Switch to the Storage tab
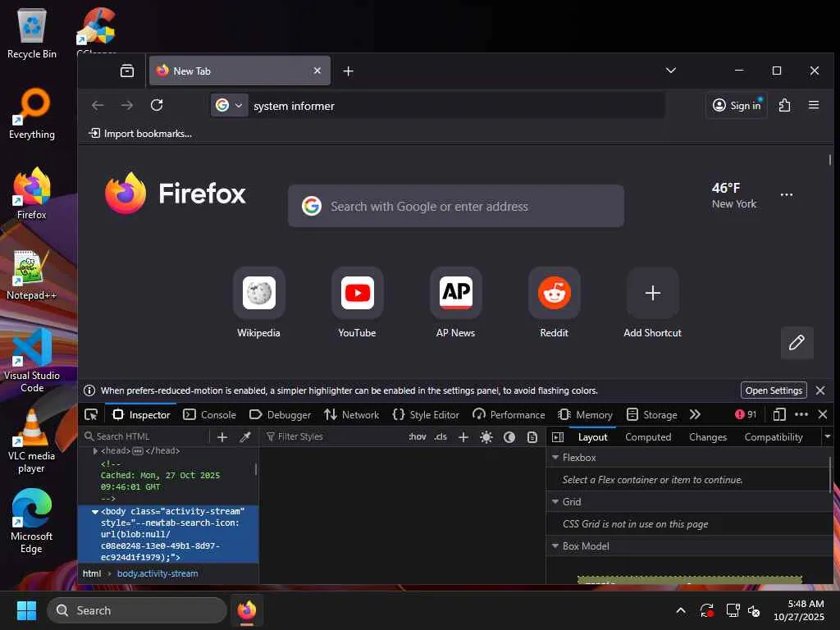Image resolution: width=840 pixels, height=630 pixels. point(652,414)
